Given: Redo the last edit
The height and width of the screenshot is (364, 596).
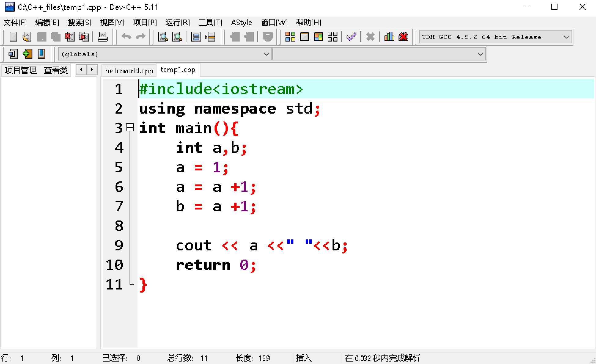Looking at the screenshot, I should 140,37.
